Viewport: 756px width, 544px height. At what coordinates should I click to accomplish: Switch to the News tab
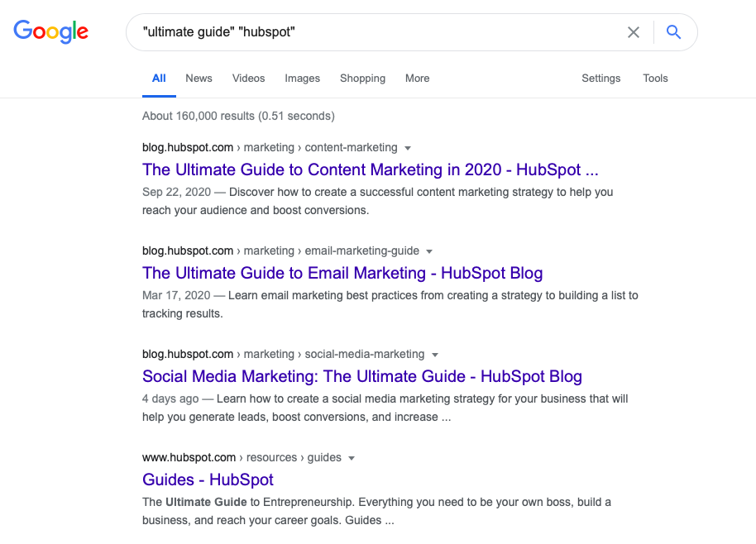[x=199, y=79]
